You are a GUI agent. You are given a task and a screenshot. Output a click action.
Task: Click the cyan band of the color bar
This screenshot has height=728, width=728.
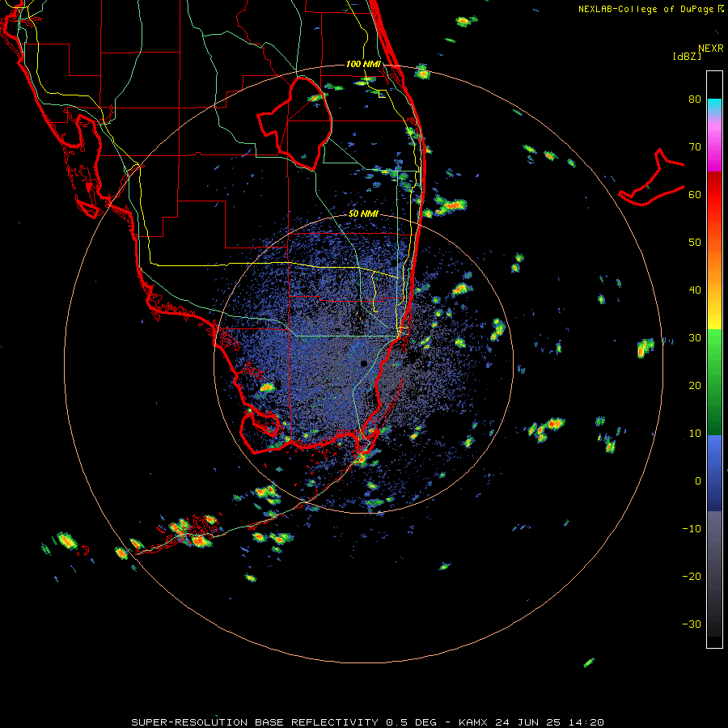click(x=714, y=106)
